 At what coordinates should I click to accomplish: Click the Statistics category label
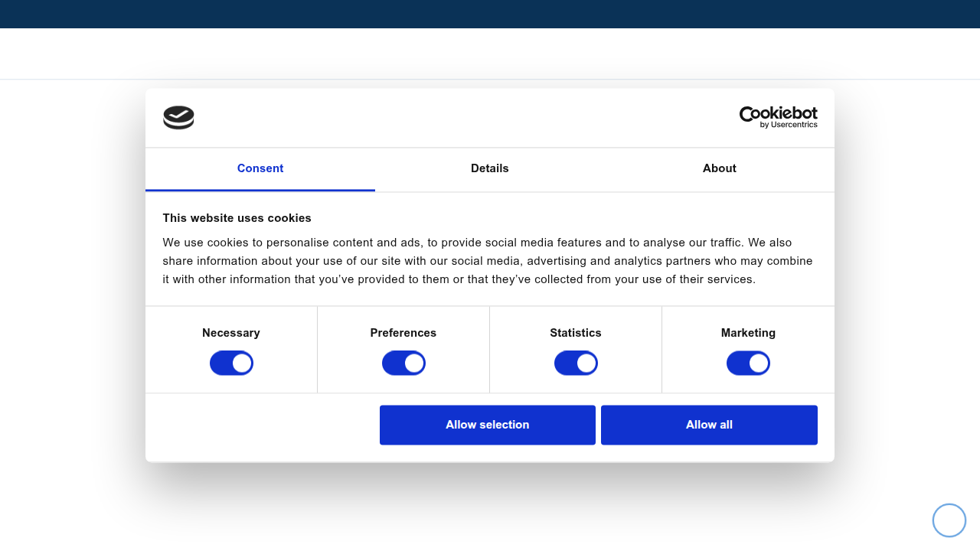(576, 333)
